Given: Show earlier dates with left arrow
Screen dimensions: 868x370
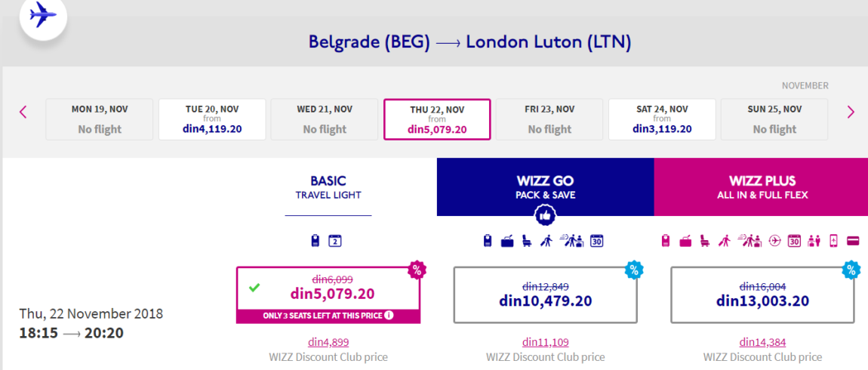Looking at the screenshot, I should tap(23, 112).
